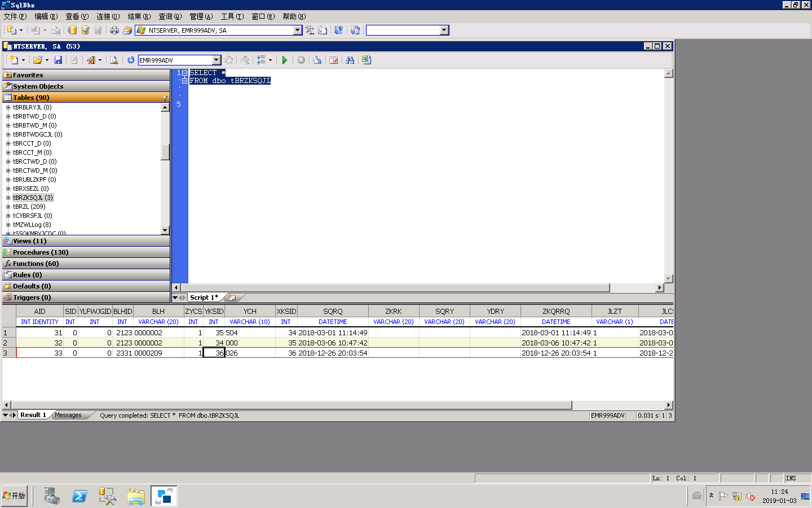Click the binoculars Find icon
This screenshot has width=812, height=508.
click(350, 60)
